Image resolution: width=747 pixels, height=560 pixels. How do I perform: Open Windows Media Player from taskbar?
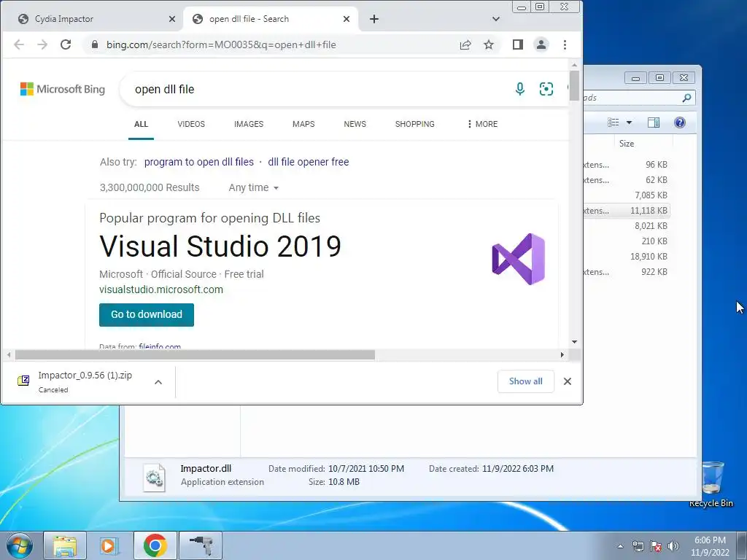(109, 545)
